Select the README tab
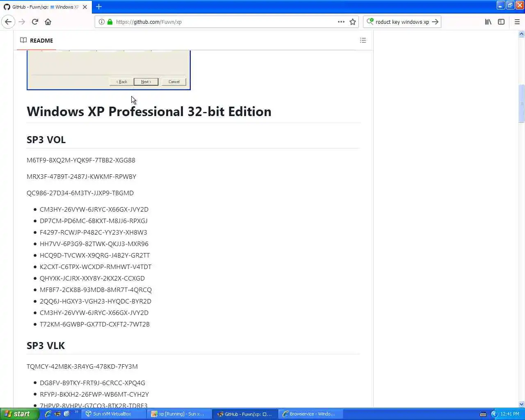The width and height of the screenshot is (525, 420). [x=37, y=40]
